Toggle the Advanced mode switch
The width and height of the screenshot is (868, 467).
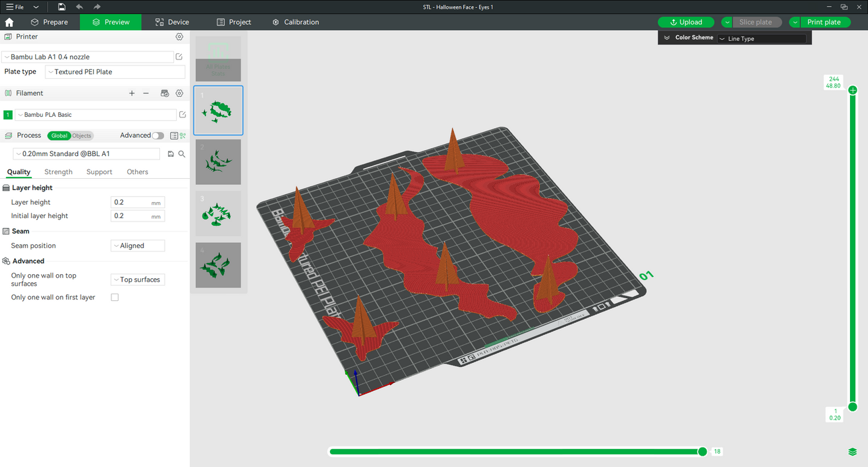tap(157, 135)
